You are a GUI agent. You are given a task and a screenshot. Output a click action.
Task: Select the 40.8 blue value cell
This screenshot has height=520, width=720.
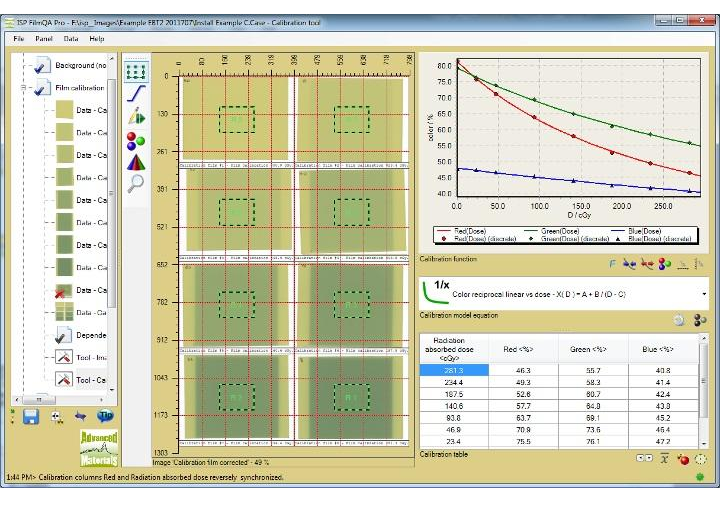tap(663, 370)
